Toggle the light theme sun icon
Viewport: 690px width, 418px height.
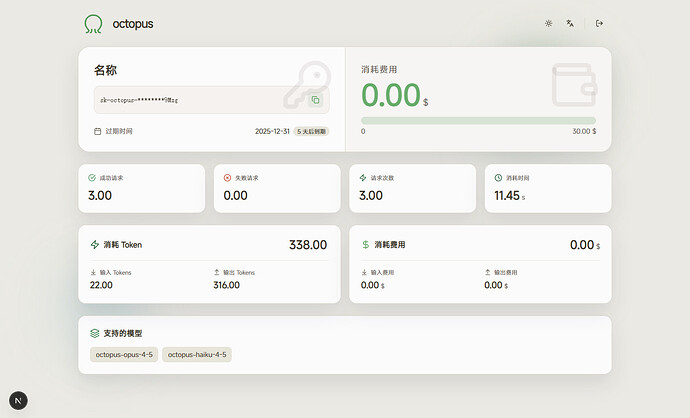pos(548,23)
